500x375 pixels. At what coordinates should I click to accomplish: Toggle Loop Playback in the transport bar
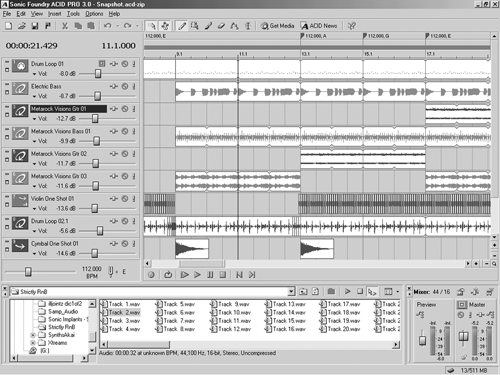click(x=168, y=275)
